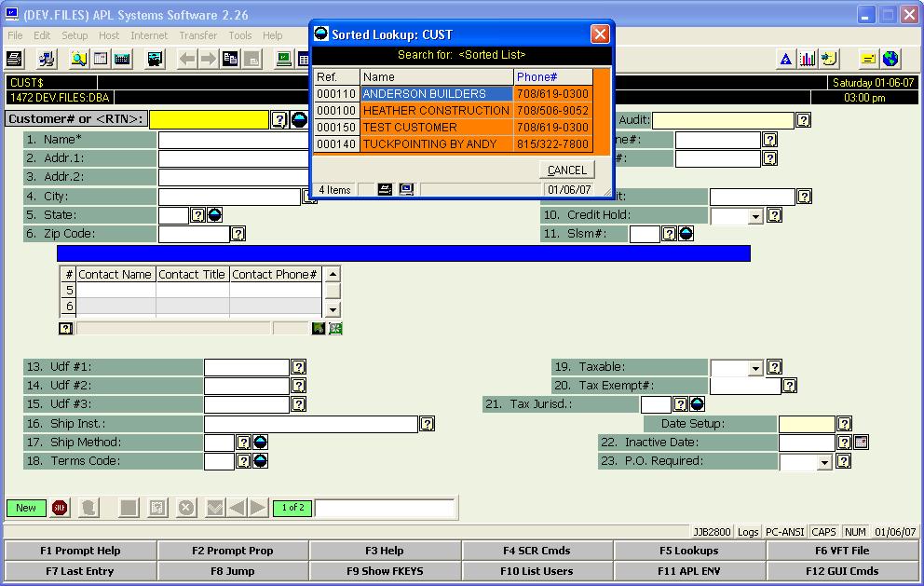Screen dimensions: 924x586
Task: Open the lookup icon beside Customer# field
Action: 299,119
